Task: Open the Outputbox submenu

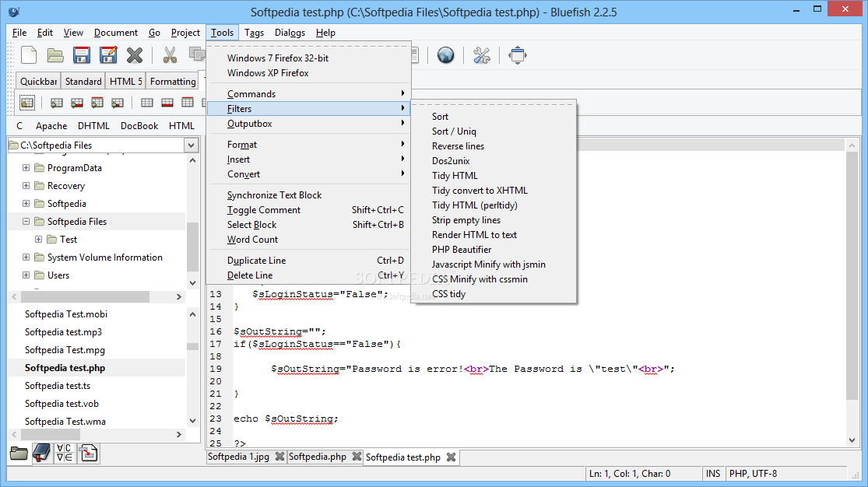Action: pos(309,124)
